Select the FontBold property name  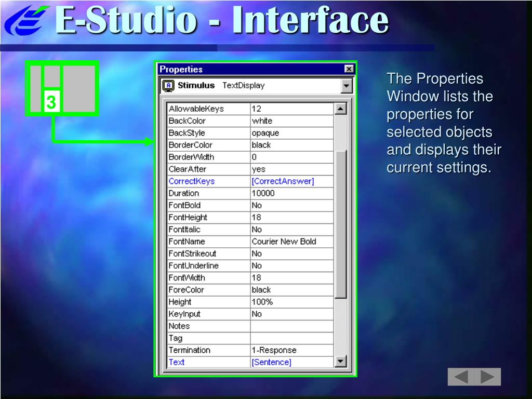[209, 205]
